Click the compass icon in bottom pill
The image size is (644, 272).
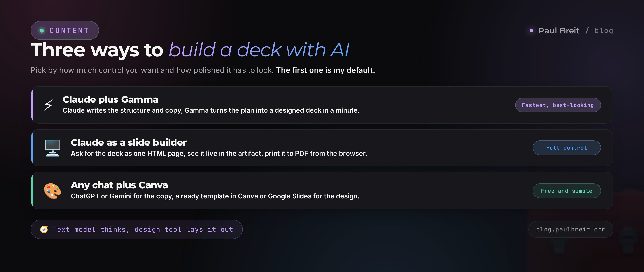44,229
